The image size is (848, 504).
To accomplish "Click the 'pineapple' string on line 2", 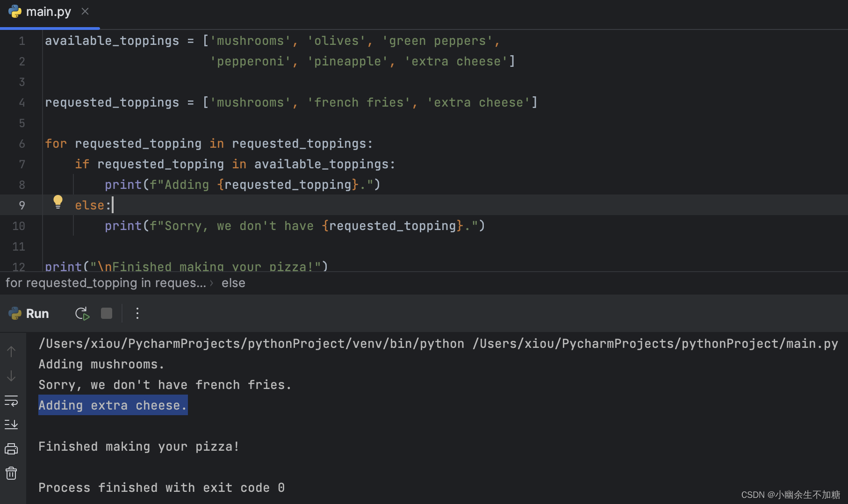I will click(347, 62).
